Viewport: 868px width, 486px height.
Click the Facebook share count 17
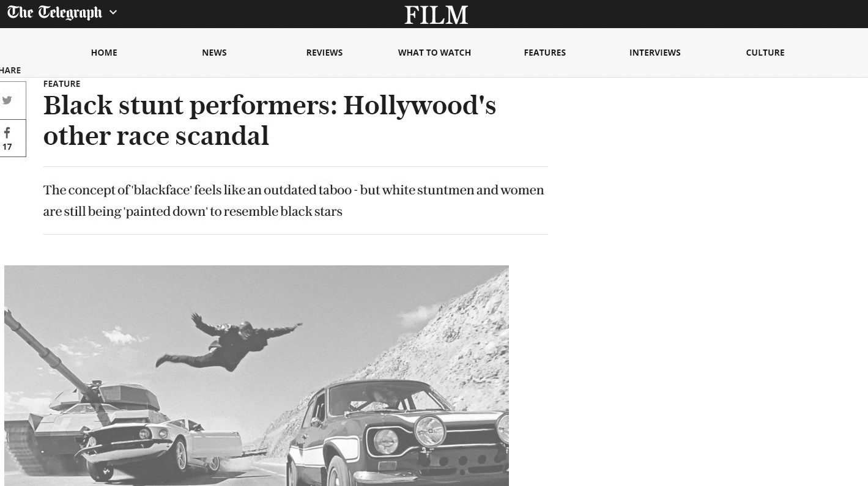pyautogui.click(x=7, y=147)
